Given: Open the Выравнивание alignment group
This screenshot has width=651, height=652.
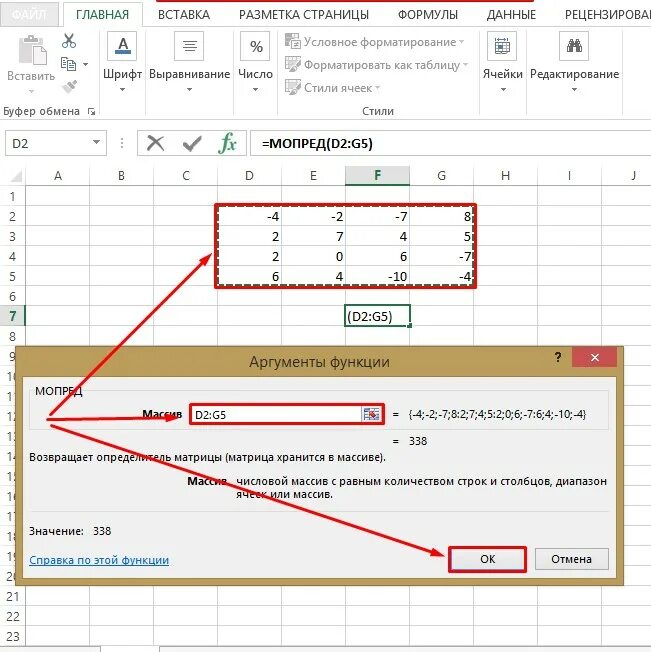Looking at the screenshot, I should pos(190,62).
